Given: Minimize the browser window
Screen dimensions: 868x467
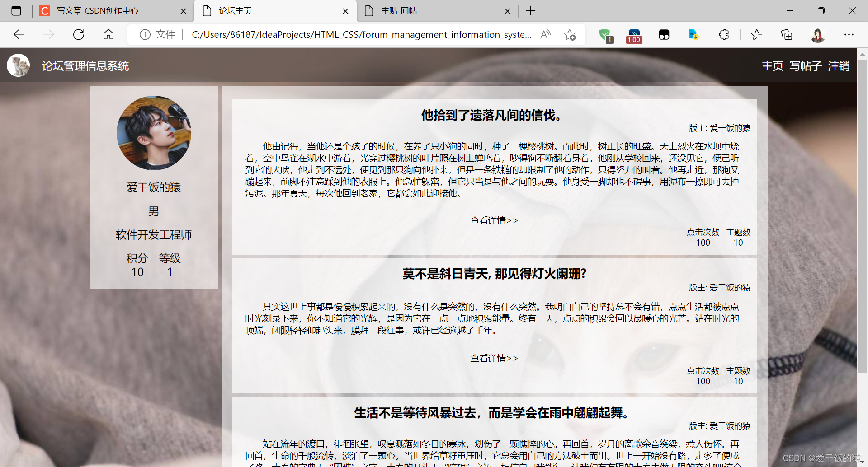Looking at the screenshot, I should point(790,11).
